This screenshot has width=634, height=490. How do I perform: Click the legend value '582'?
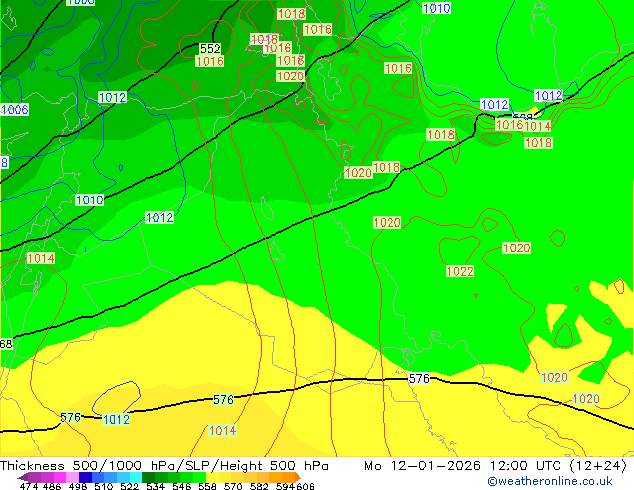259,486
